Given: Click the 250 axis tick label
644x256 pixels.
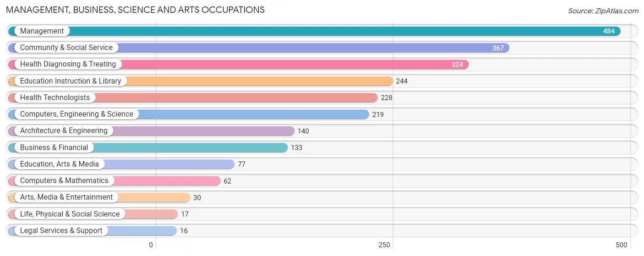Looking at the screenshot, I should point(384,245).
